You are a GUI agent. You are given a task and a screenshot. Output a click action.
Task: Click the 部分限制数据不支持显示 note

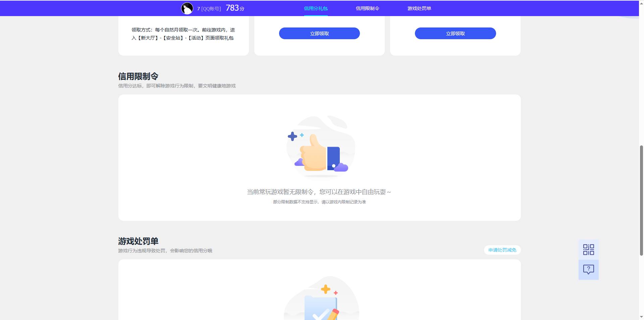pyautogui.click(x=319, y=202)
